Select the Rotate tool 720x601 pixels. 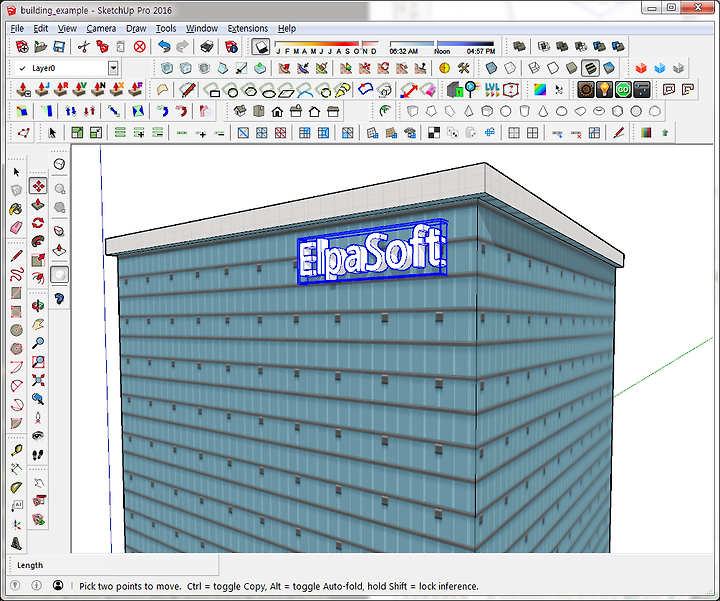[x=38, y=223]
